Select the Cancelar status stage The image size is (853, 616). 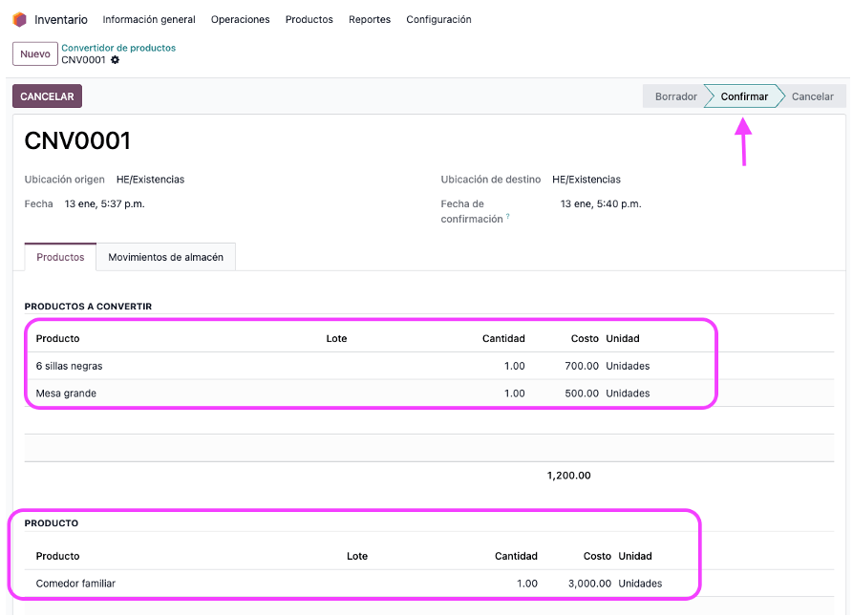point(812,96)
